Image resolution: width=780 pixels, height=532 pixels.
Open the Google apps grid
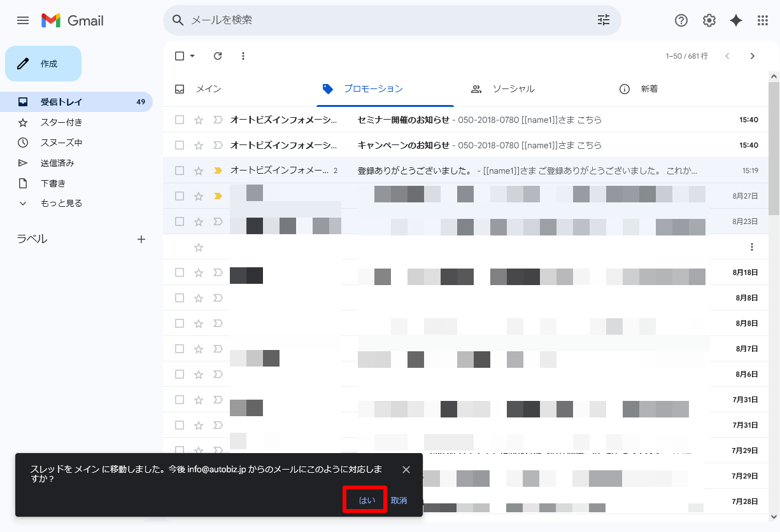click(x=763, y=20)
